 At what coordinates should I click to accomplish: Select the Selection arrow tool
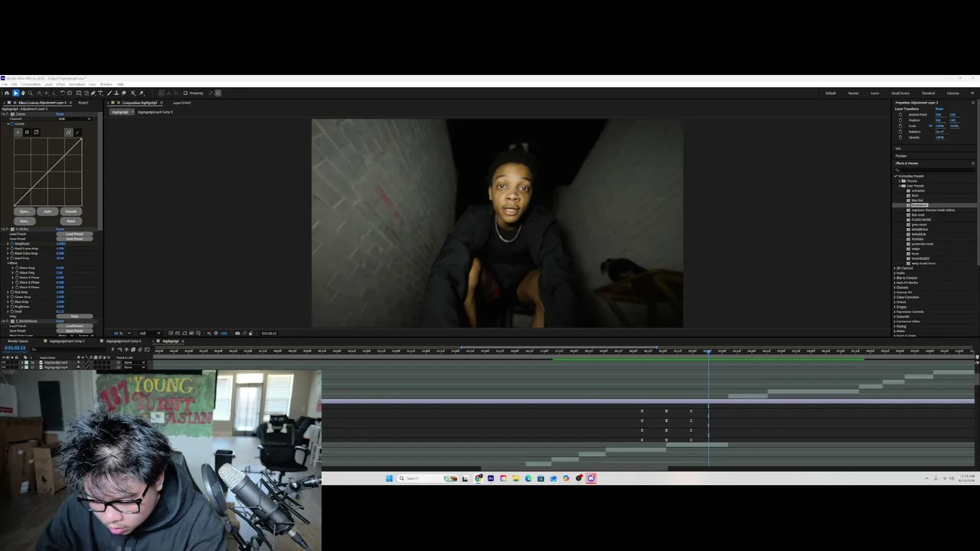pyautogui.click(x=15, y=93)
